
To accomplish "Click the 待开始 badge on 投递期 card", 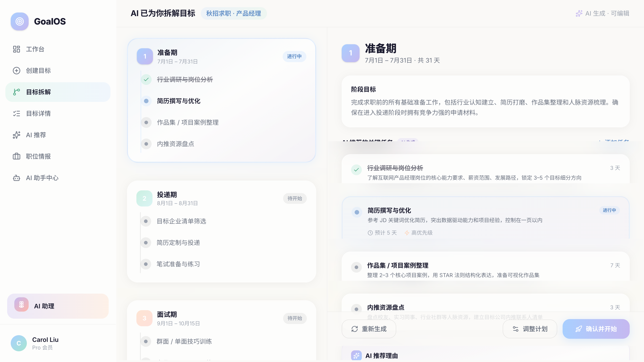I will click(295, 199).
